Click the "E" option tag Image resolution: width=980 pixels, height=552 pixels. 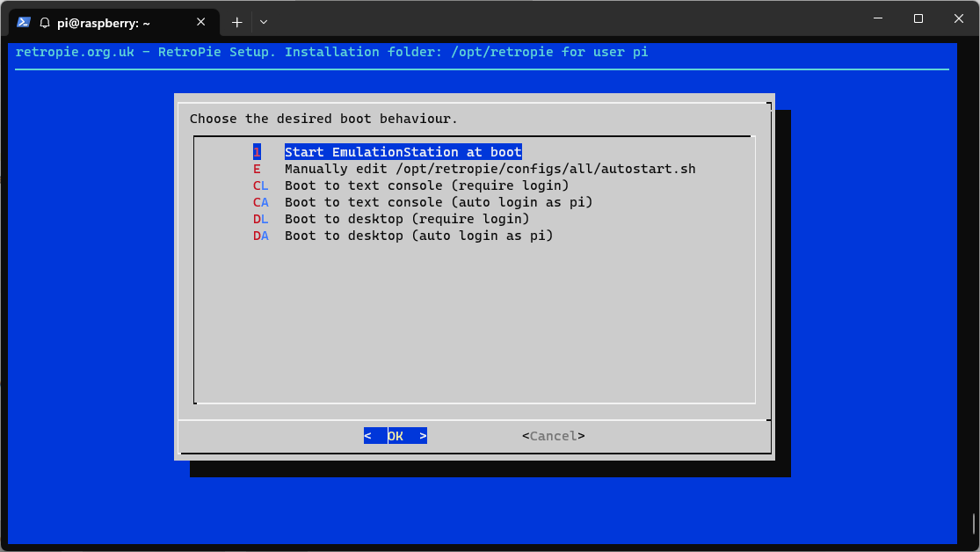point(257,169)
